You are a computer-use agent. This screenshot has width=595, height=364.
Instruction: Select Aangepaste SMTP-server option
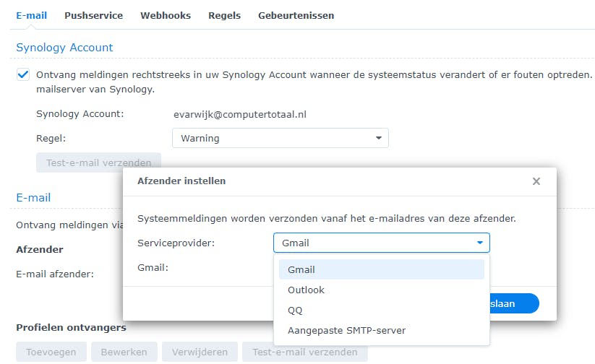point(346,330)
